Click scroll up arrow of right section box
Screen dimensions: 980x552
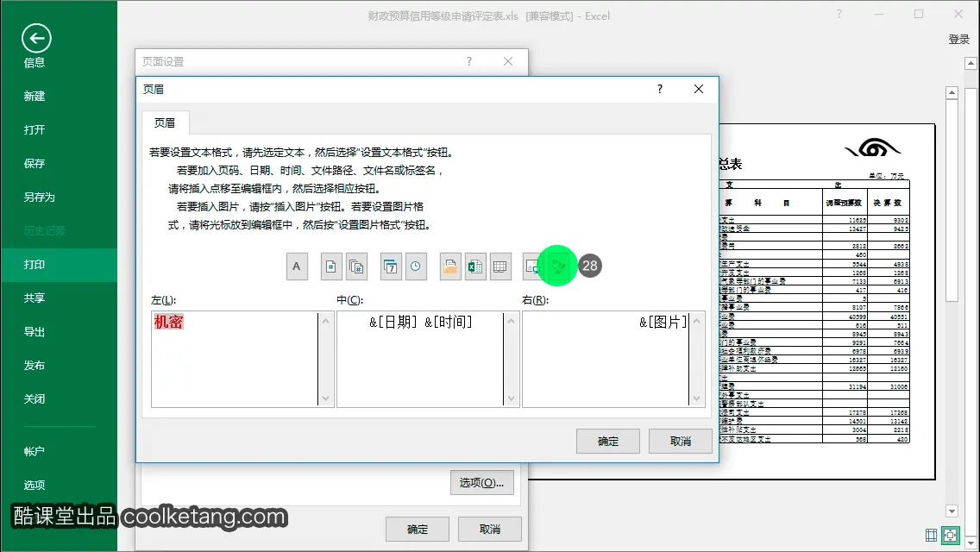click(697, 321)
